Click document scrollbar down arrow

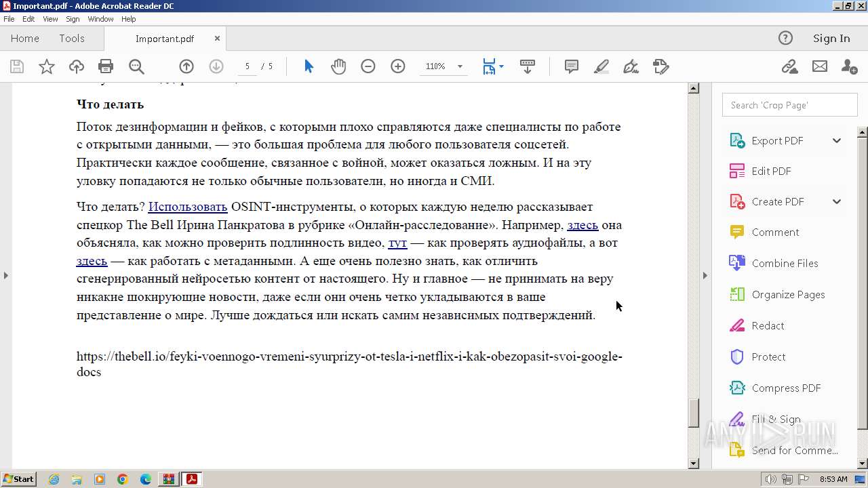[694, 464]
